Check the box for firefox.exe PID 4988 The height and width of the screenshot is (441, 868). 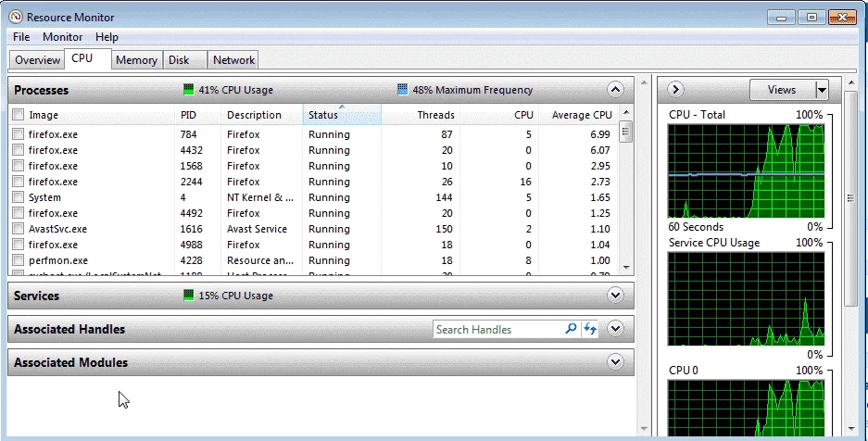[19, 245]
